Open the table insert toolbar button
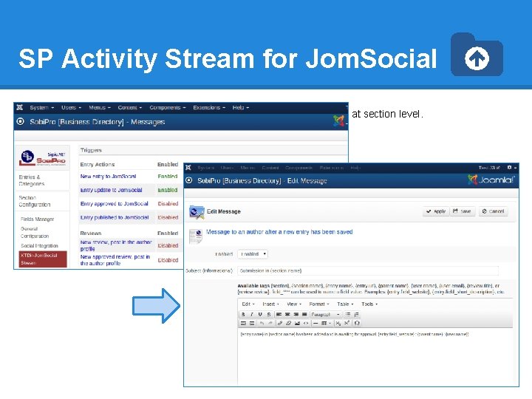 click(326, 323)
